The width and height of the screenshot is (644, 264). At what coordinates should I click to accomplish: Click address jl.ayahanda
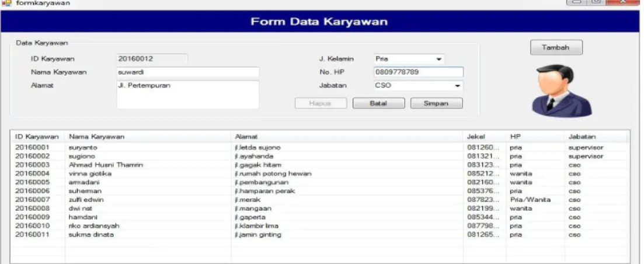(254, 157)
